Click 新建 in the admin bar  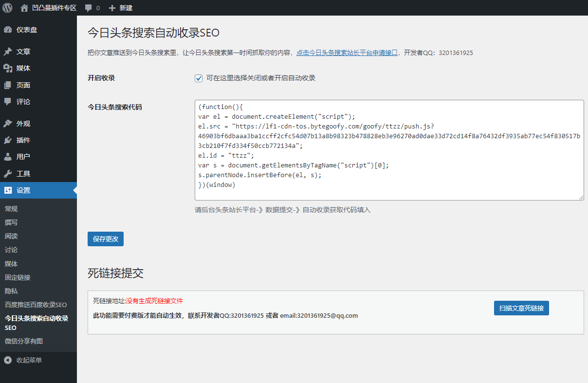click(x=126, y=8)
